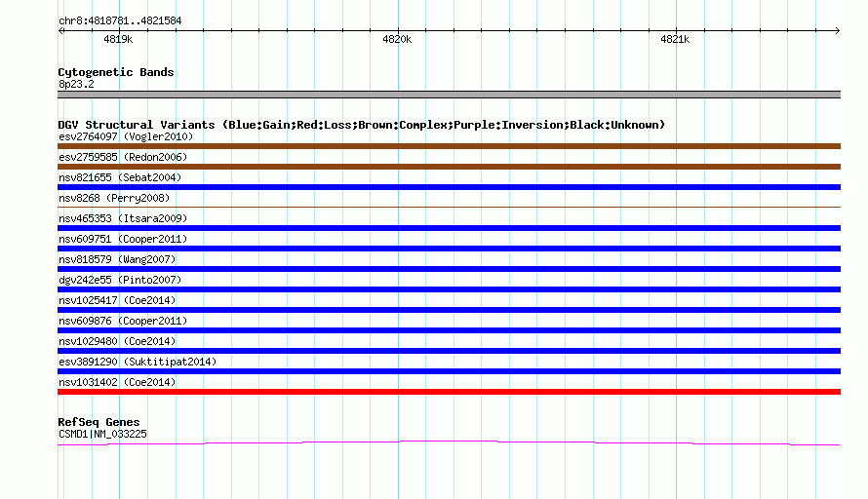Select the blue esv3891290 gain bar

(x=449, y=371)
